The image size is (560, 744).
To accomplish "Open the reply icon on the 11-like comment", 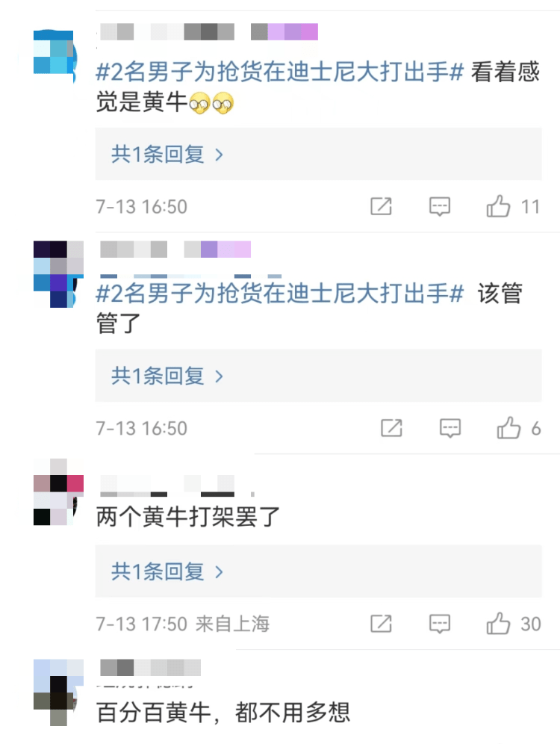I will coord(440,206).
